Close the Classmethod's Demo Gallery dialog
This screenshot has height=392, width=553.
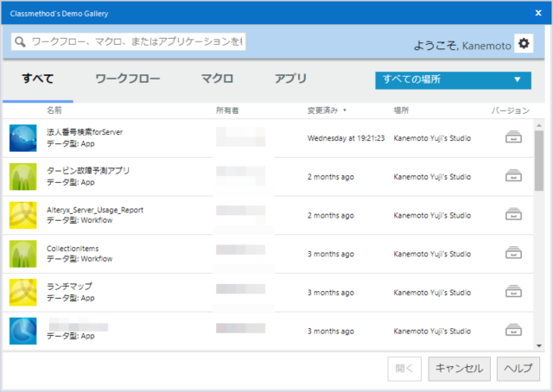point(538,13)
